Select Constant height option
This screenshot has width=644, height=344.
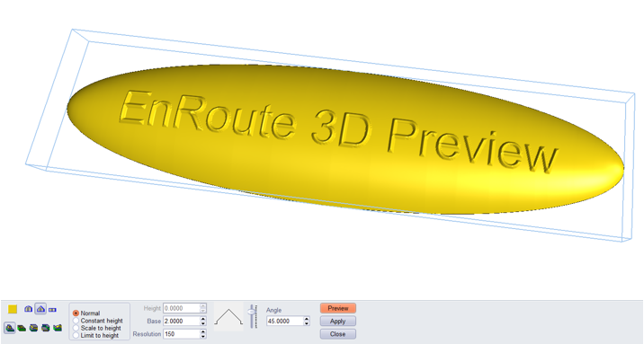click(x=76, y=321)
